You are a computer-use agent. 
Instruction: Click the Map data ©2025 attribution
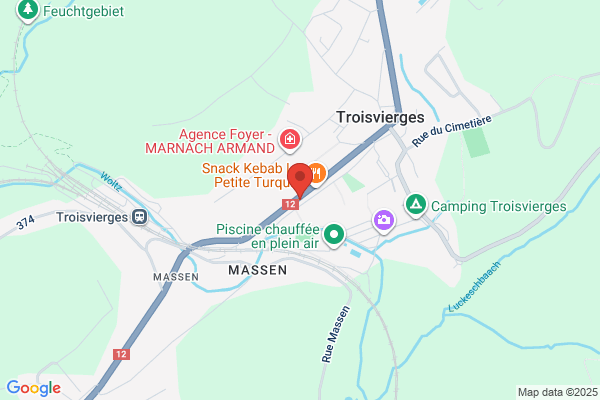point(558,392)
